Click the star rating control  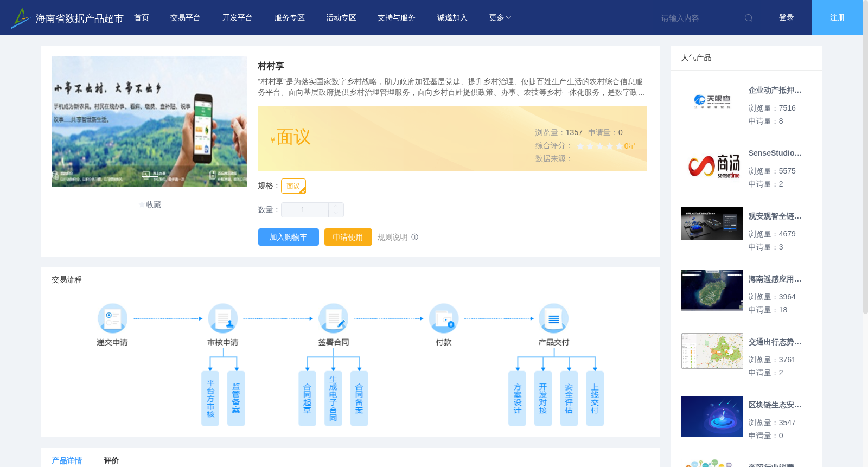(x=600, y=146)
